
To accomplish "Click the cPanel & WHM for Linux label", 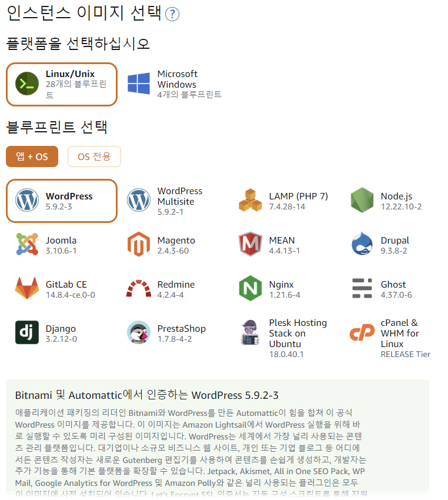I will point(400,333).
